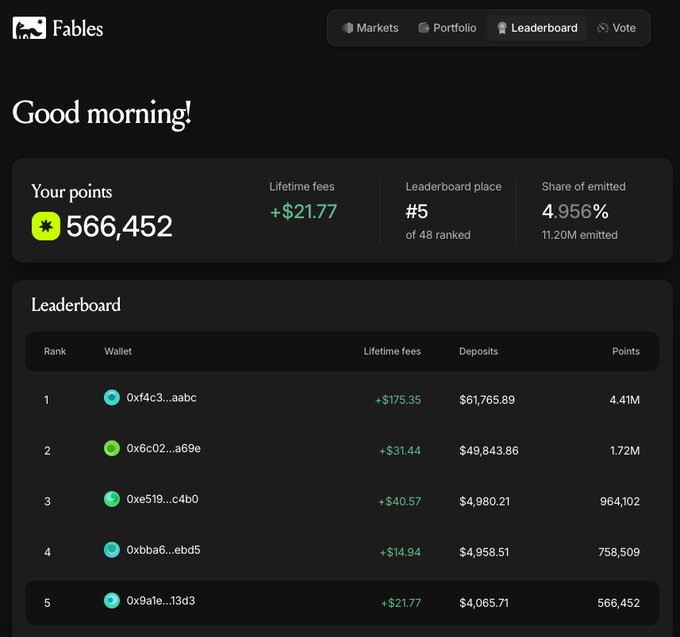Click the Deposits column header
The width and height of the screenshot is (680, 637).
click(478, 351)
